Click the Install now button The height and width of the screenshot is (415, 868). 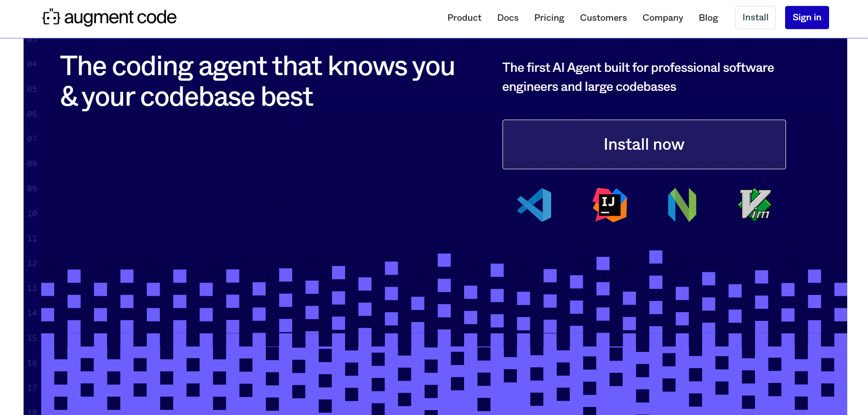pos(644,144)
